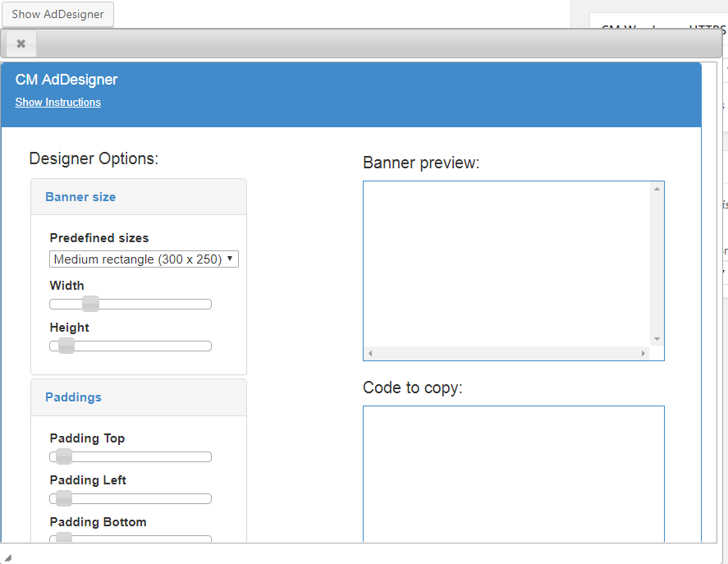Click the Show AdDesigner button
This screenshot has height=564, width=728.
[57, 14]
